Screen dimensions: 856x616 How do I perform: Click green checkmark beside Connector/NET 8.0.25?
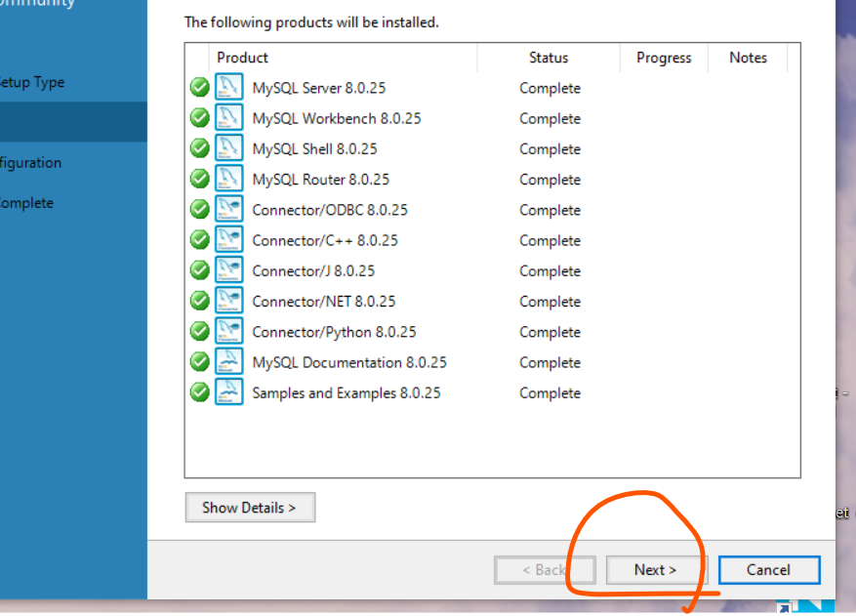tap(200, 302)
